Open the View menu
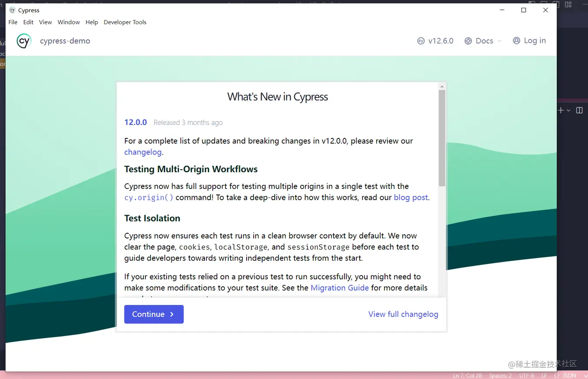This screenshot has width=588, height=379. pos(45,22)
